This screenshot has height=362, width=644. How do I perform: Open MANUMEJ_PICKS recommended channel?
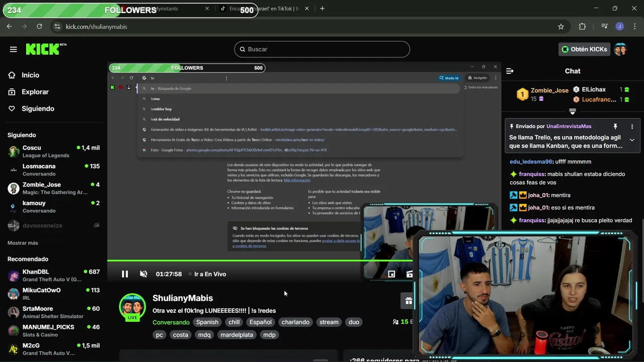(x=53, y=331)
